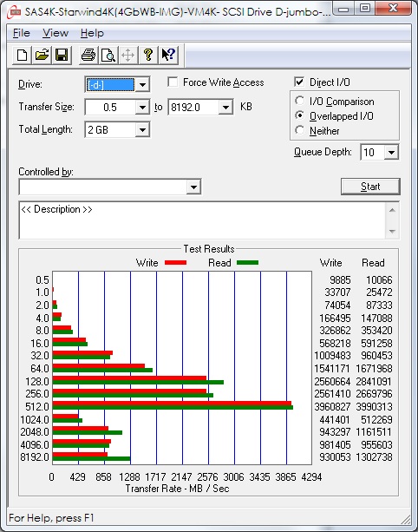Click the New document toolbar icon
This screenshot has height=532, width=418.
click(22, 55)
